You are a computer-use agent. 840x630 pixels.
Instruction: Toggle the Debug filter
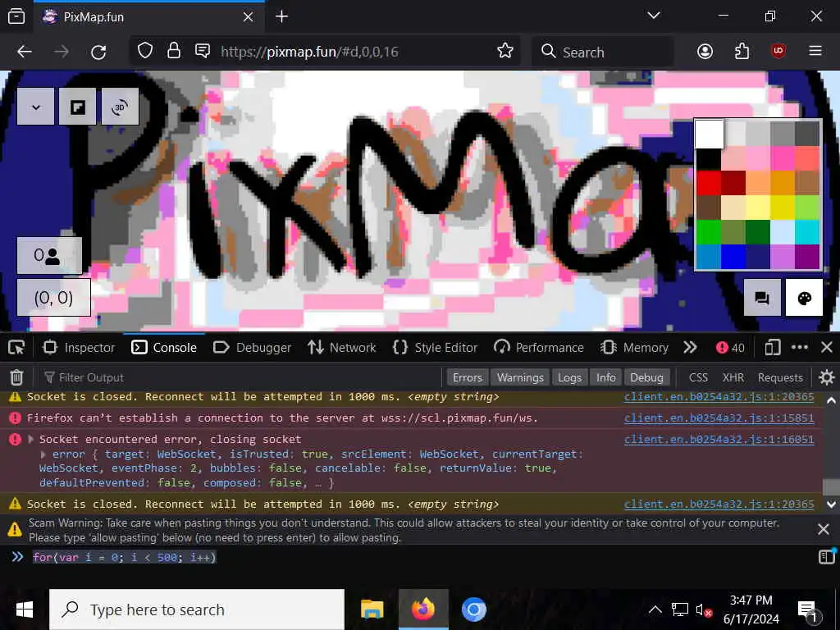(646, 377)
